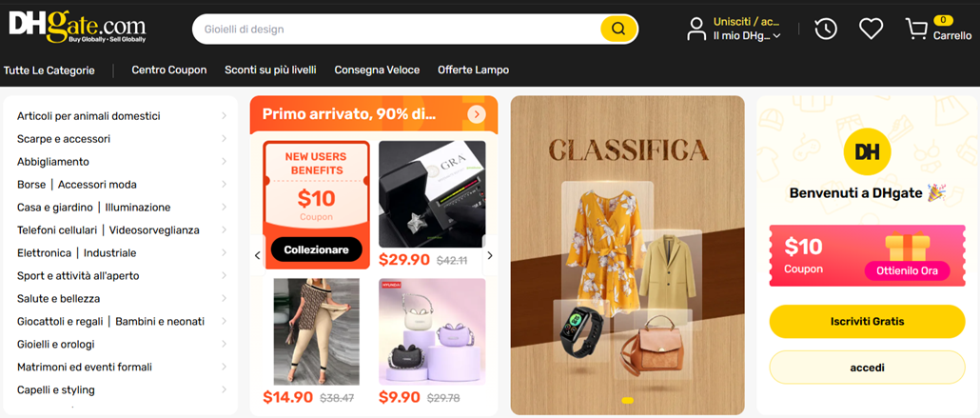Click the Collezionare coupon button

click(x=316, y=249)
